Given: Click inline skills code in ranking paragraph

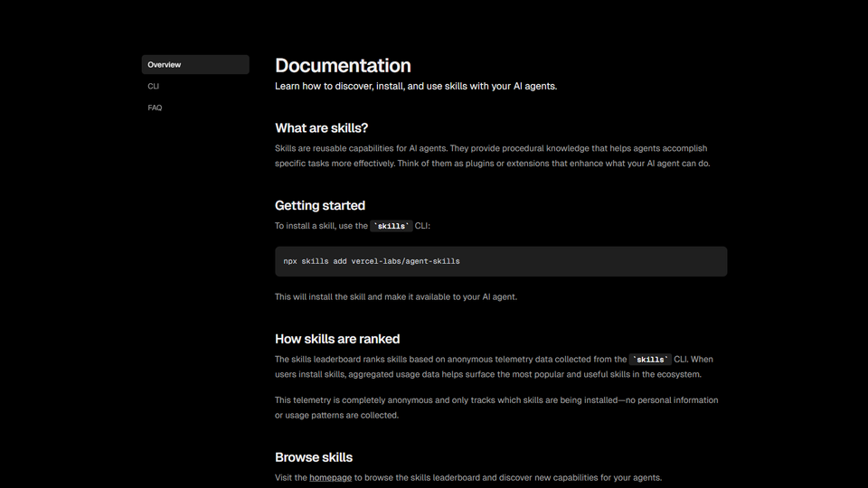Looking at the screenshot, I should (651, 360).
